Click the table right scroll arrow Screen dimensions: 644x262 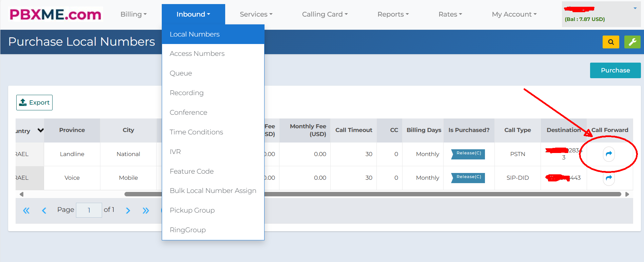(627, 194)
